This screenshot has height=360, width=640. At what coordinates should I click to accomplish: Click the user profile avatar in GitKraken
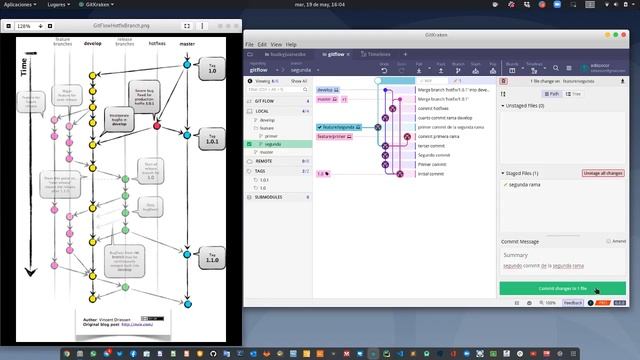click(585, 68)
